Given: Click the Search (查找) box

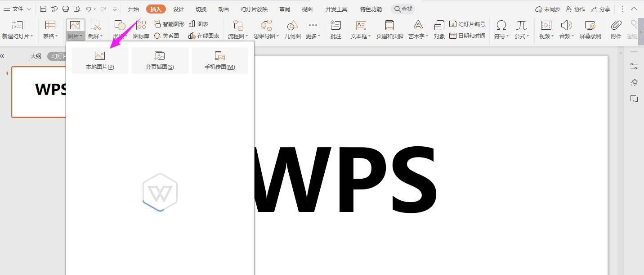Looking at the screenshot, I should pyautogui.click(x=403, y=9).
